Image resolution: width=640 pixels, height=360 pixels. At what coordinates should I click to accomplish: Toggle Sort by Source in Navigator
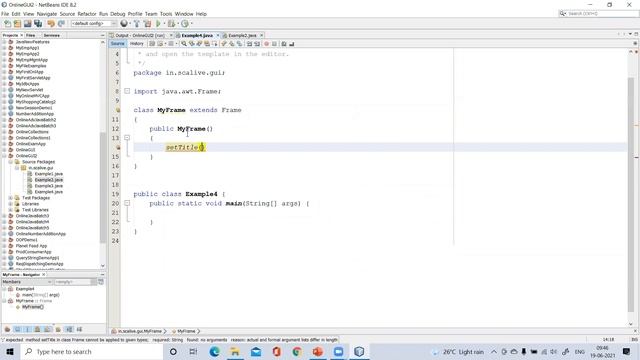tap(79, 329)
